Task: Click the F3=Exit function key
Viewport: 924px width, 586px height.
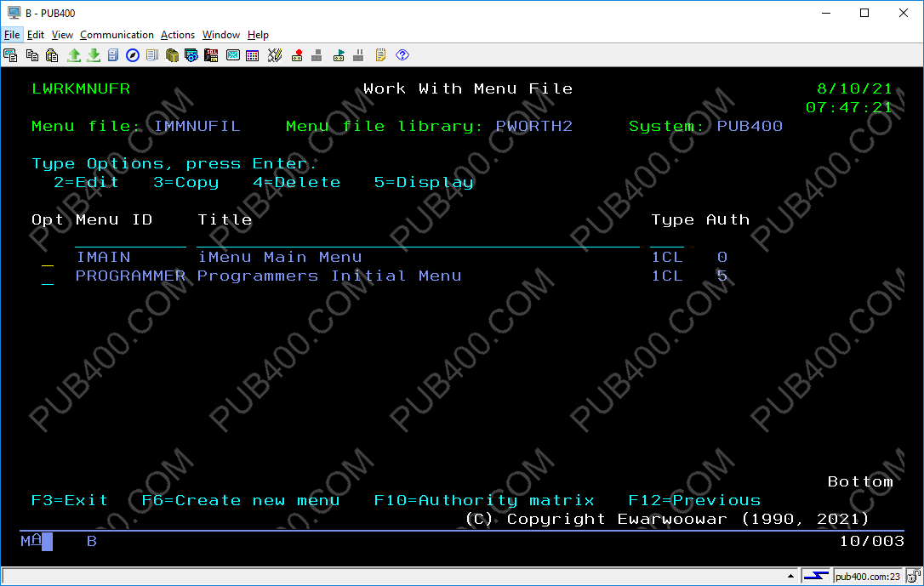Action: point(70,501)
